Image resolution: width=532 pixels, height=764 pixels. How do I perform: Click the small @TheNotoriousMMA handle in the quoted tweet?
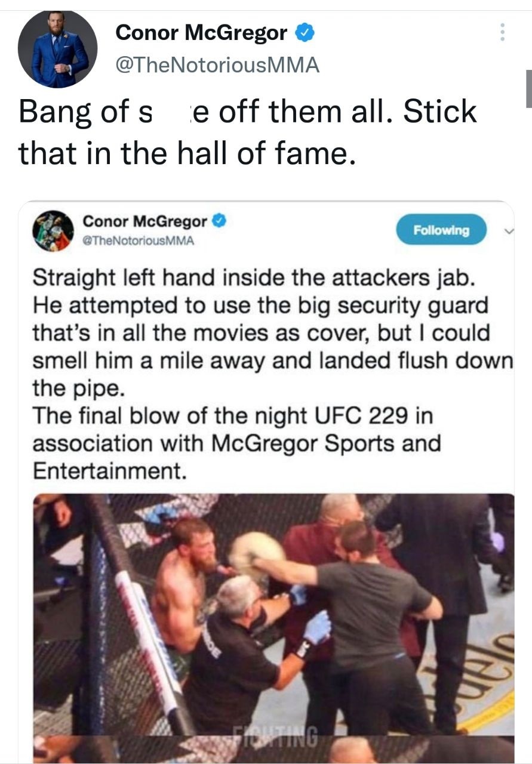139,242
